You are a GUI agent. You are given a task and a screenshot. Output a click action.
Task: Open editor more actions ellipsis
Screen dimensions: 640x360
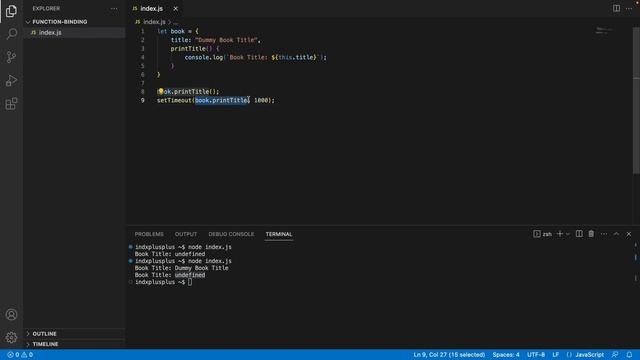coord(629,9)
